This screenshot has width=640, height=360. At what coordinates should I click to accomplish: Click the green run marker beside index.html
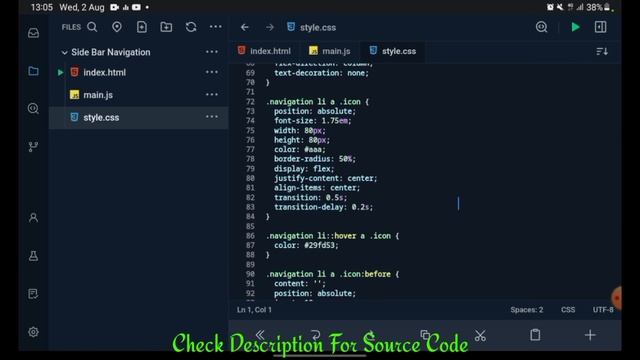coord(60,73)
